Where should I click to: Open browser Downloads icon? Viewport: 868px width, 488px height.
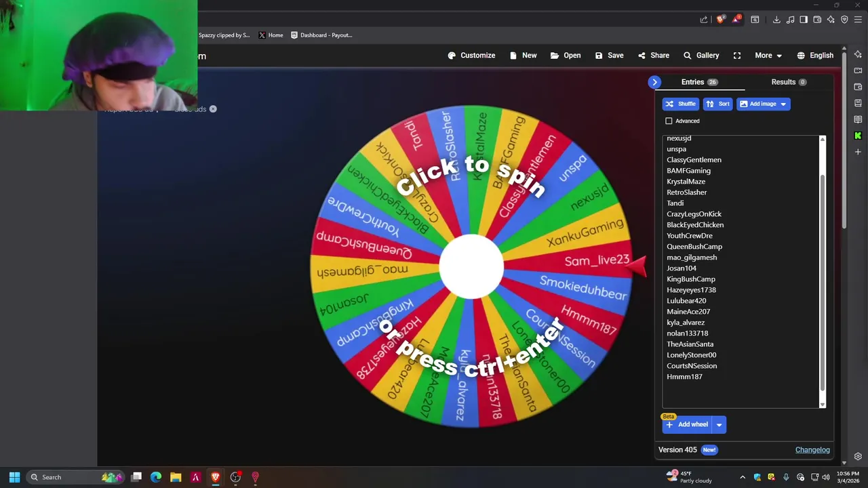(776, 20)
